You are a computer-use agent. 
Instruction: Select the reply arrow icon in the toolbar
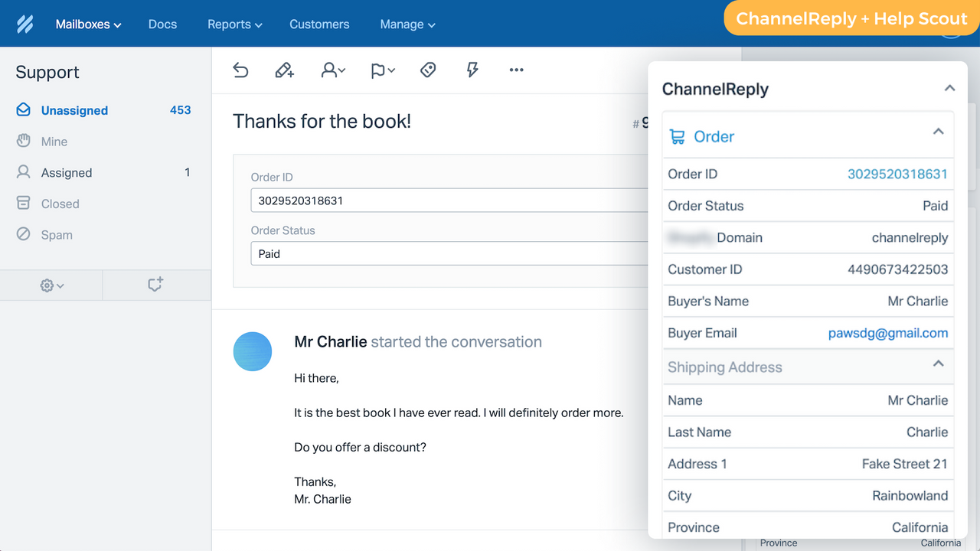tap(240, 70)
